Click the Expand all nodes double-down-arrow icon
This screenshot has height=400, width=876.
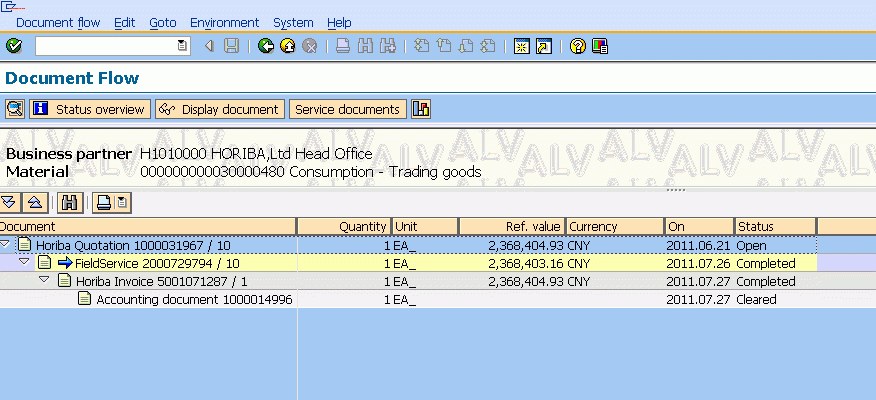[8, 202]
